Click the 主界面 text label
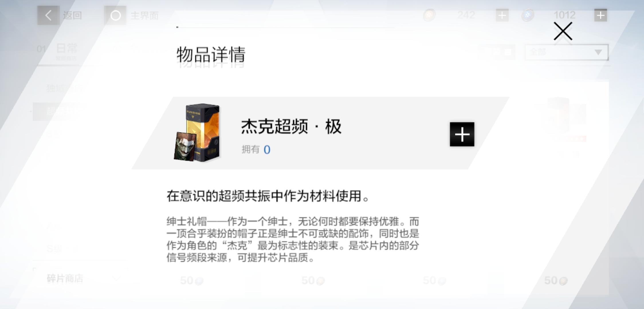 click(x=145, y=15)
